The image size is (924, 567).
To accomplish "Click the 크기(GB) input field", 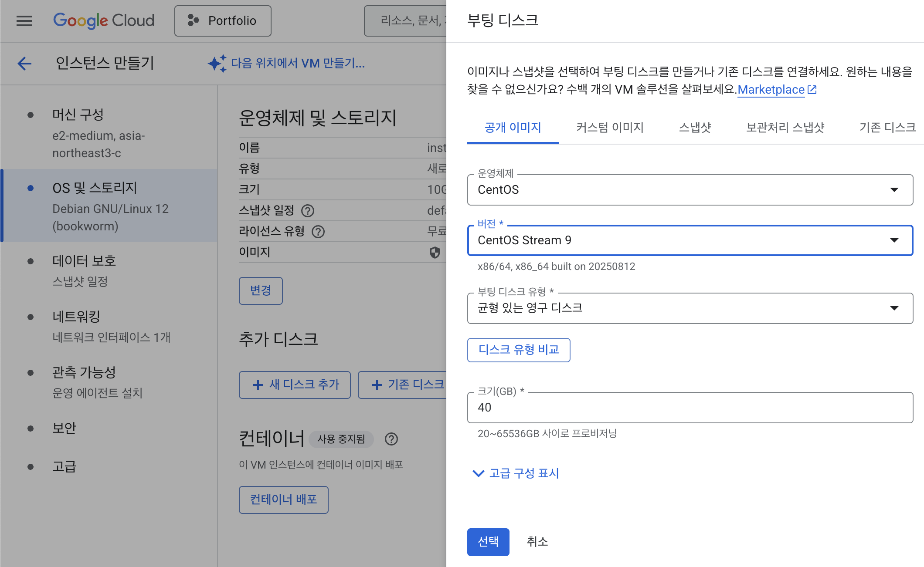I will (690, 408).
